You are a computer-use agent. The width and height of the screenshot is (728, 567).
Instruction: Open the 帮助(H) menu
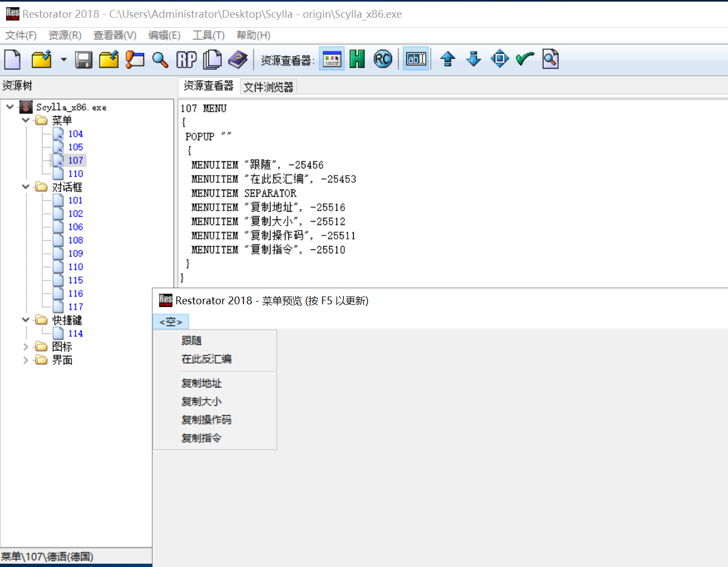(x=253, y=35)
